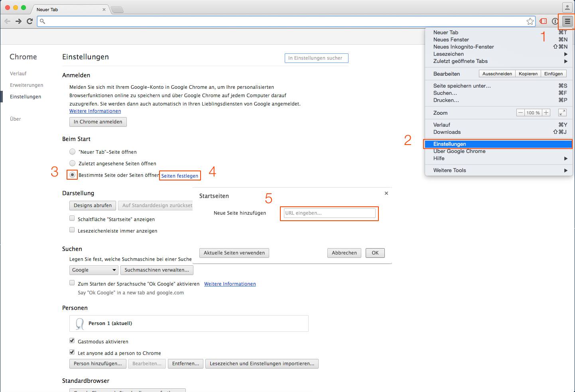Enable Lesezeichenleiste immer anzeigen checkbox
The height and width of the screenshot is (392, 575).
[x=72, y=230]
